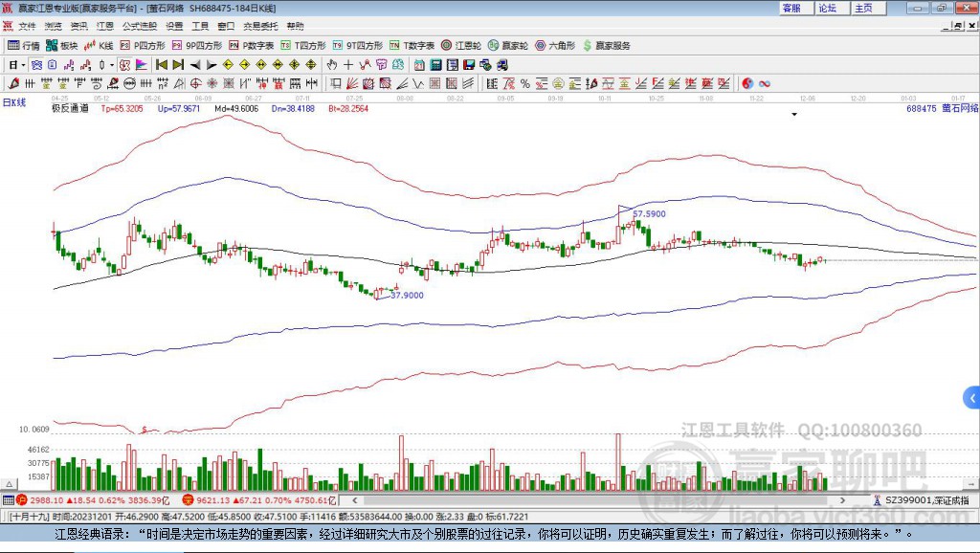Open the 交易委托 menu
The height and width of the screenshot is (553, 980).
point(260,26)
